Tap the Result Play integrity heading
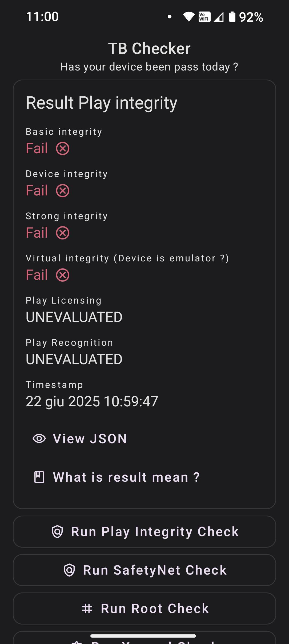Viewport: 289px width, 644px height. 102,103
